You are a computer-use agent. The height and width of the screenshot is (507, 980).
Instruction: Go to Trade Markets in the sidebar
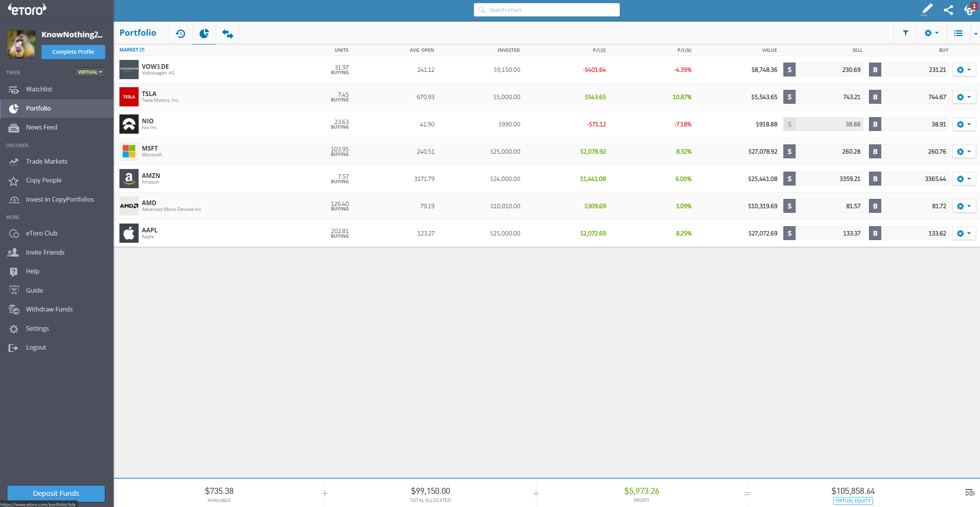point(46,161)
